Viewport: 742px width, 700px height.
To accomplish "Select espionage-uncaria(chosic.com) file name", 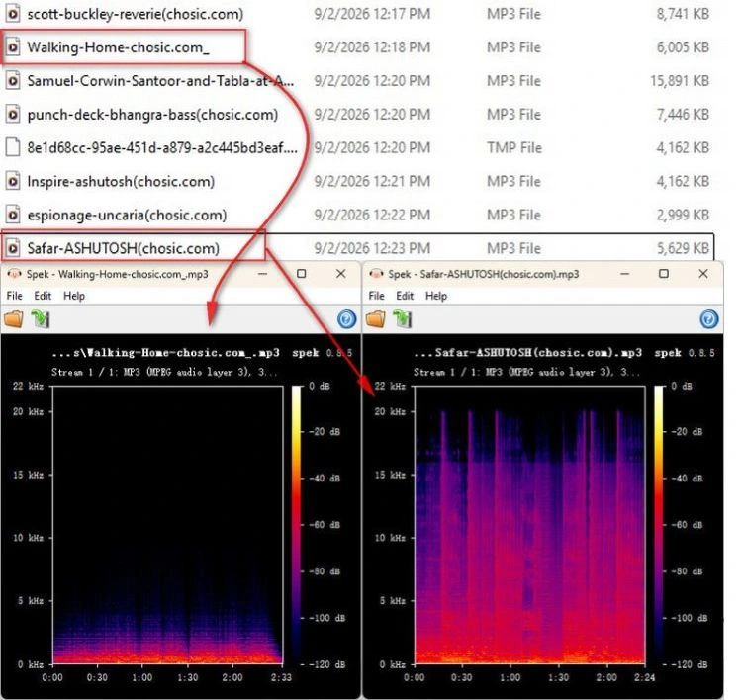I will click(x=127, y=215).
